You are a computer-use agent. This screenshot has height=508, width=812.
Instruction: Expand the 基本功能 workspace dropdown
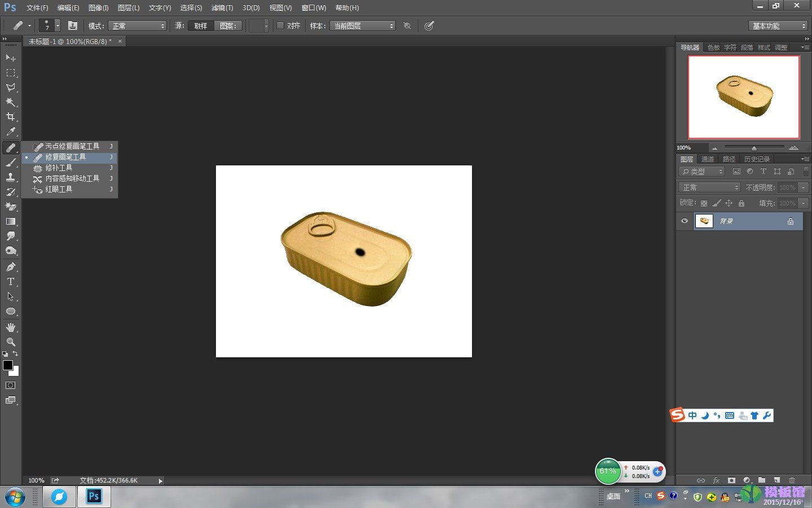[x=778, y=26]
